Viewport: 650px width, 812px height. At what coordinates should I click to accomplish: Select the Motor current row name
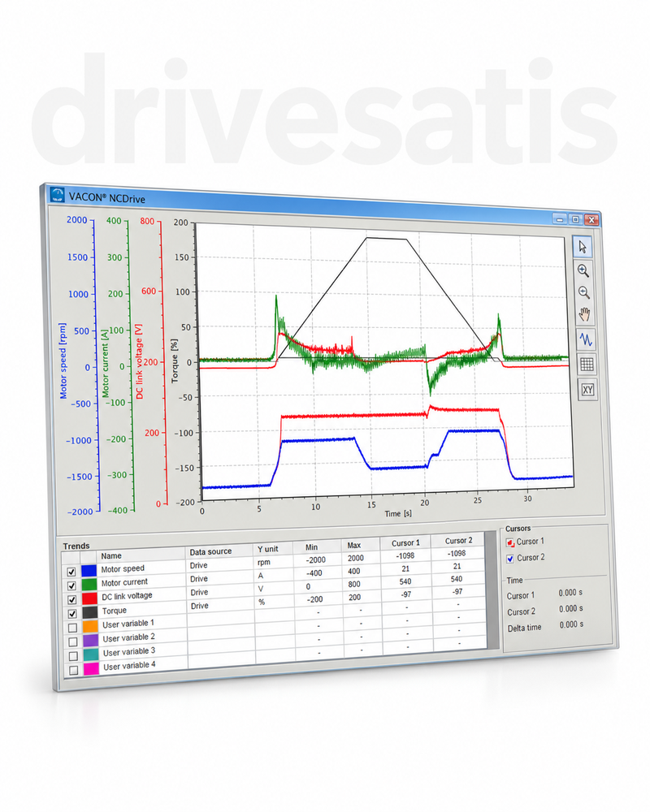click(124, 582)
